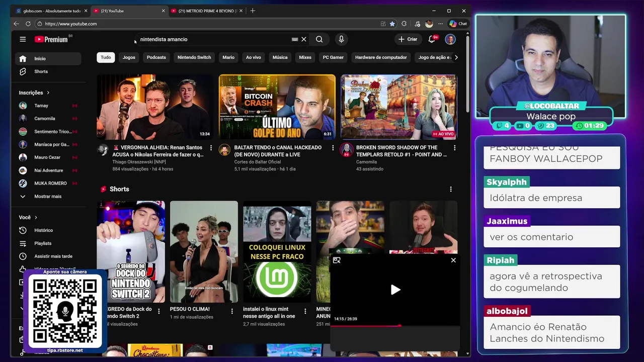Start voice search with the microphone

[341, 39]
